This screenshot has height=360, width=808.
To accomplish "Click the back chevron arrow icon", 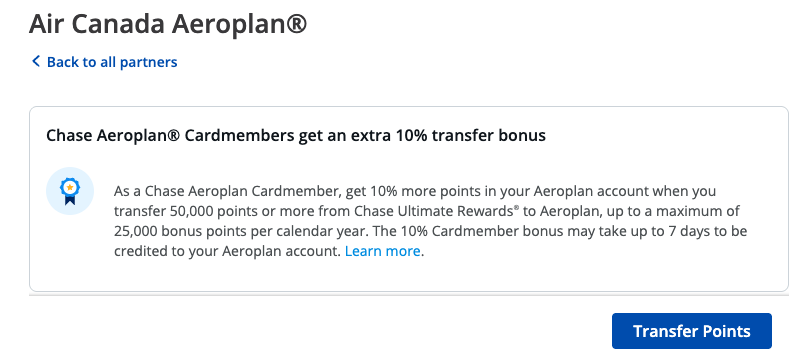I will click(36, 62).
